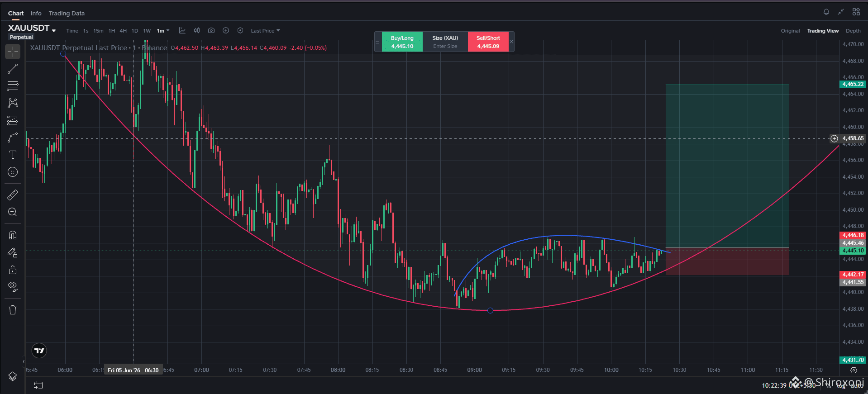
Task: Choose the 15m timeframe
Action: pos(98,31)
